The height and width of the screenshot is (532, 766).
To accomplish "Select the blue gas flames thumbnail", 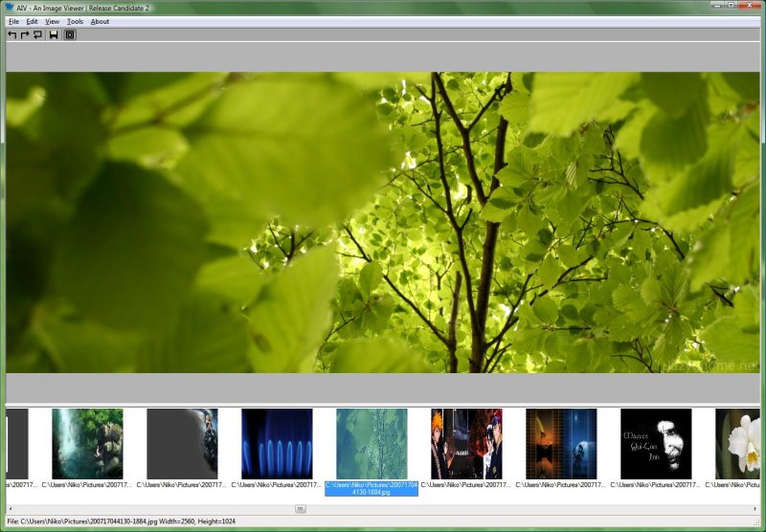I will [277, 444].
